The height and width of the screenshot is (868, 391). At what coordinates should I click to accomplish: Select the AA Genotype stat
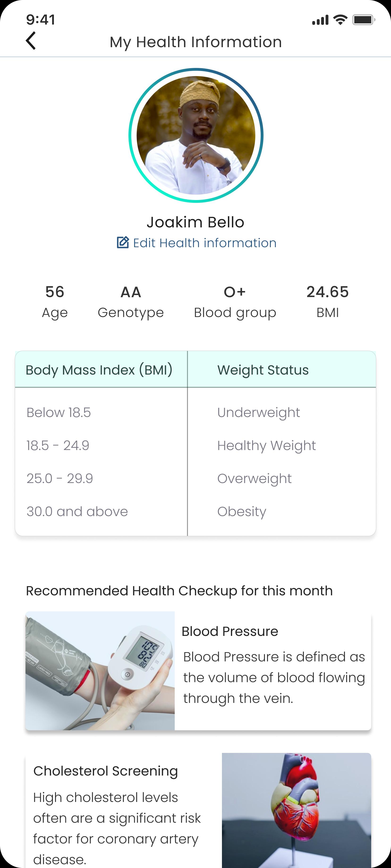[131, 302]
